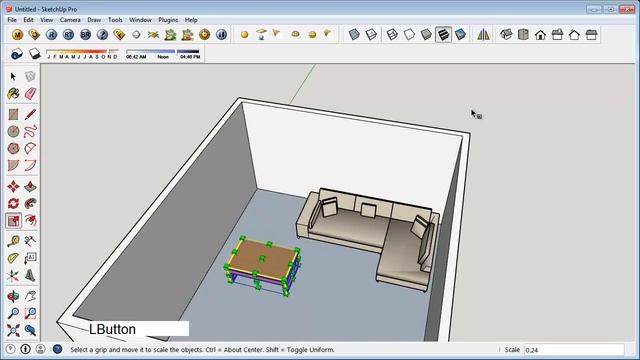The width and height of the screenshot is (640, 360).
Task: Select the 3D Text tool
Action: click(x=30, y=275)
